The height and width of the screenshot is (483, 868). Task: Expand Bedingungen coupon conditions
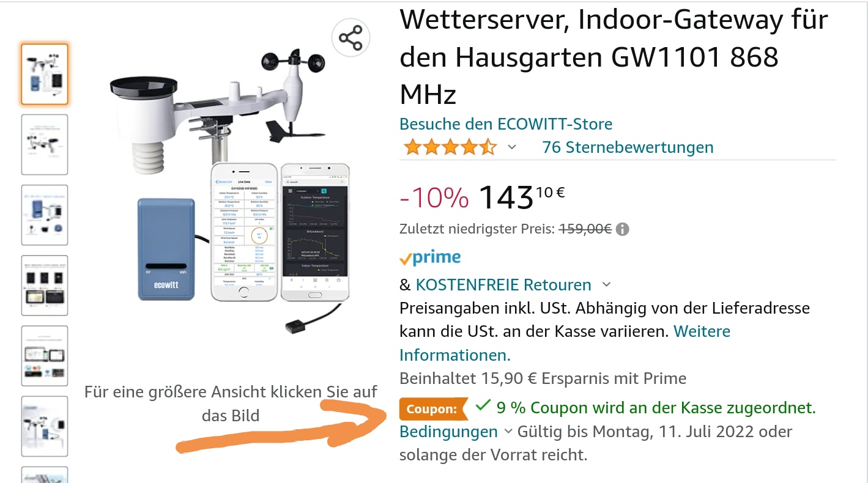(x=456, y=432)
